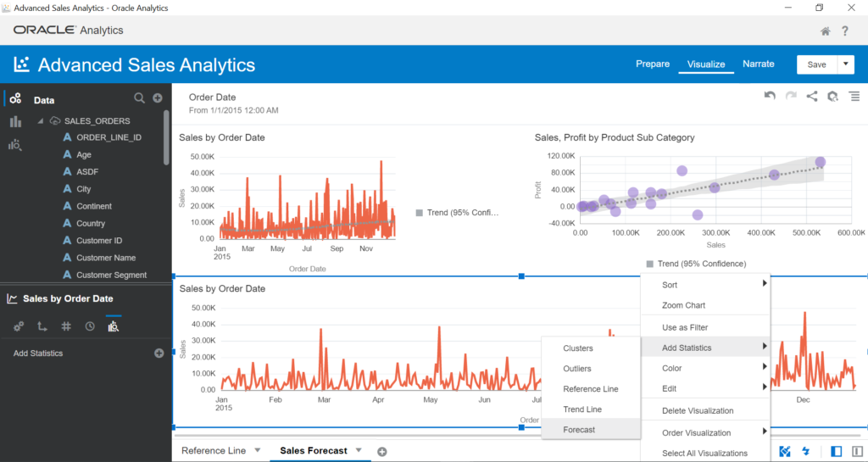The width and height of the screenshot is (868, 462).
Task: Select the Customer Segment column
Action: [111, 275]
